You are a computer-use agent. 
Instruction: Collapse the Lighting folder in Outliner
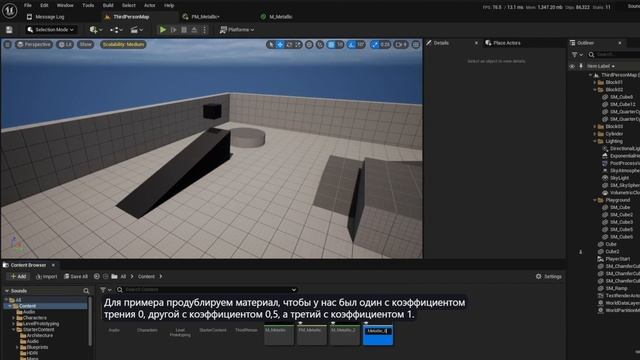coord(595,141)
